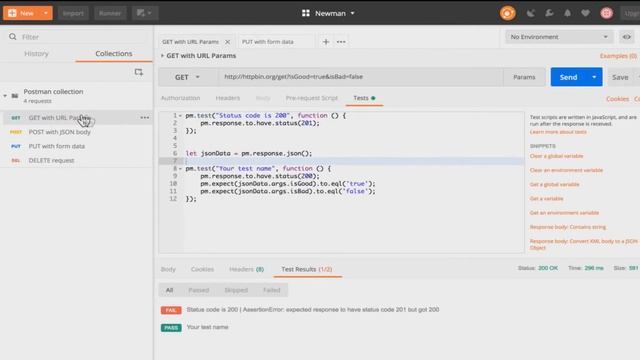
Task: Switch to the History tab
Action: pyautogui.click(x=36, y=53)
